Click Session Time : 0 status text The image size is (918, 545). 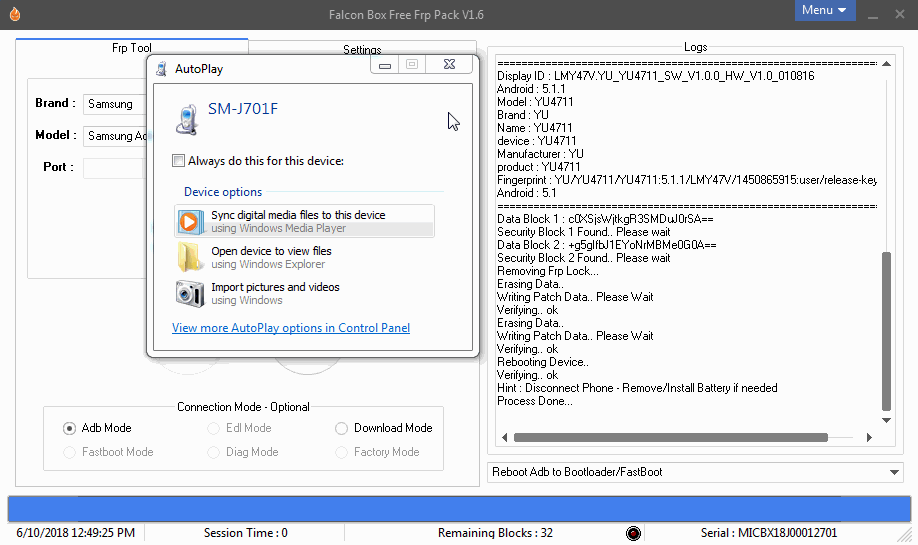(245, 533)
